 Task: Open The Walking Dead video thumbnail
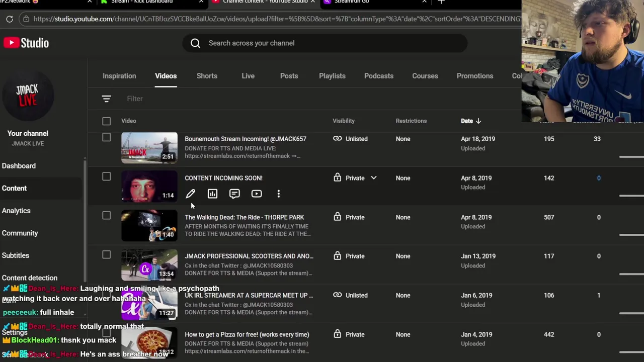tap(149, 226)
